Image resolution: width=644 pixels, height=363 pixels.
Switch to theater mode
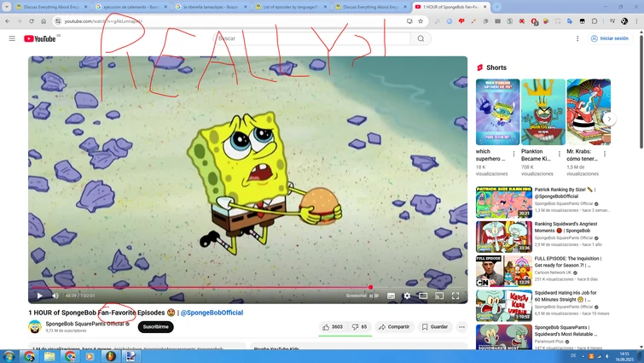[423, 296]
